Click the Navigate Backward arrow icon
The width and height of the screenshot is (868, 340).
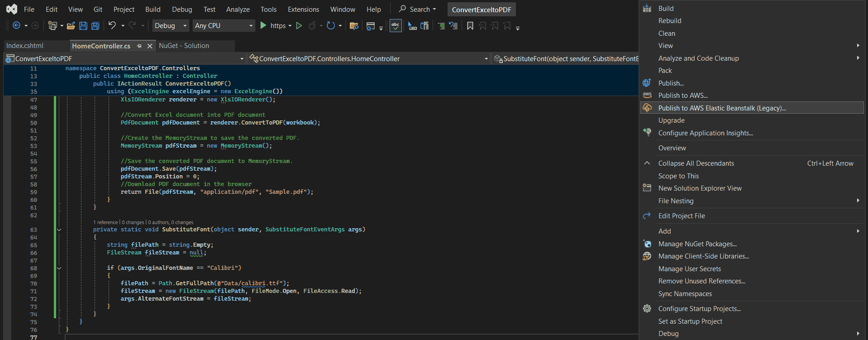click(x=16, y=26)
